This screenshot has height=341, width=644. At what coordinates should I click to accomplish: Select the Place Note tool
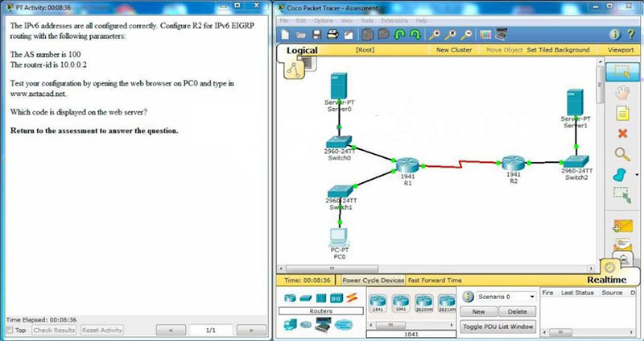tap(622, 113)
